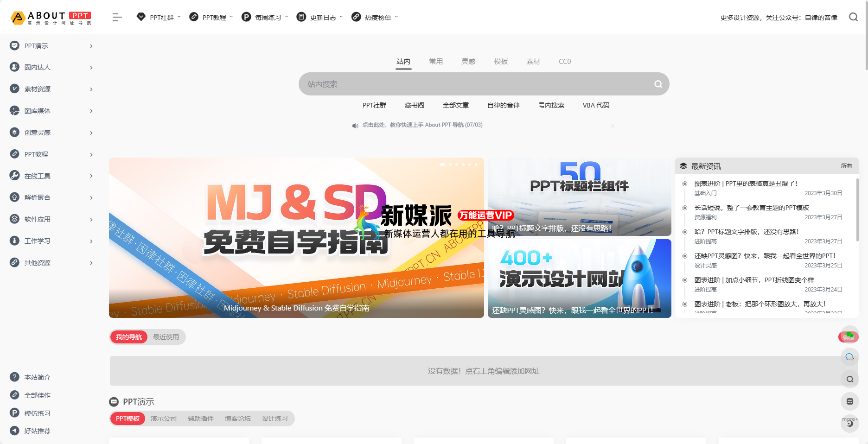Select the 最近使用 tab
The image size is (868, 444).
coord(166,337)
